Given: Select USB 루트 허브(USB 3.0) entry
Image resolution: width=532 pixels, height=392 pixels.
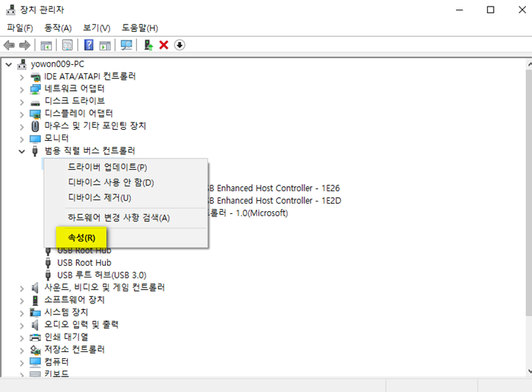Looking at the screenshot, I should 102,275.
